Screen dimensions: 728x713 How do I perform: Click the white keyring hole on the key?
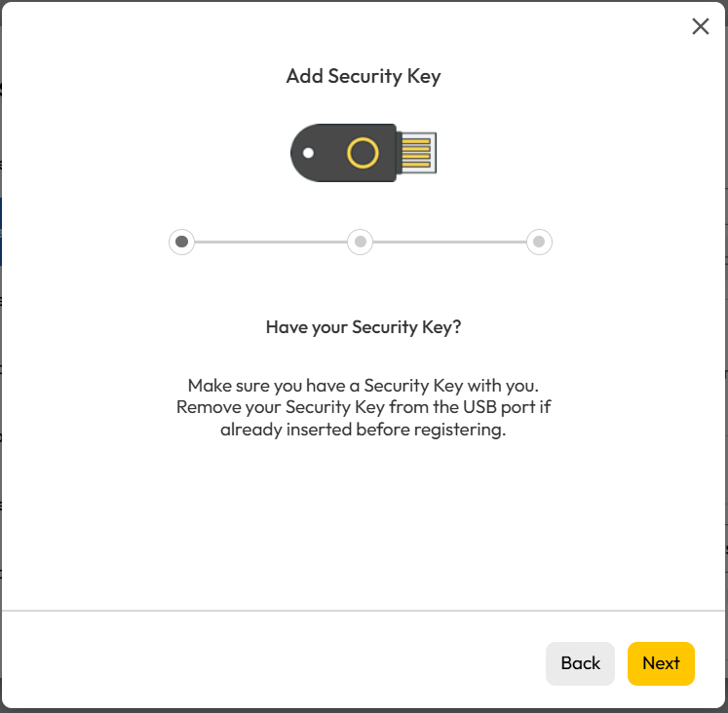click(308, 153)
